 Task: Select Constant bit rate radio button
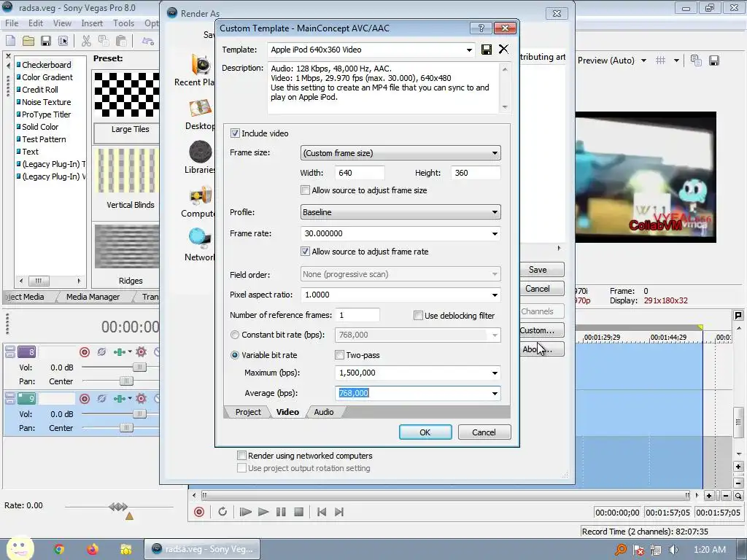(x=234, y=335)
